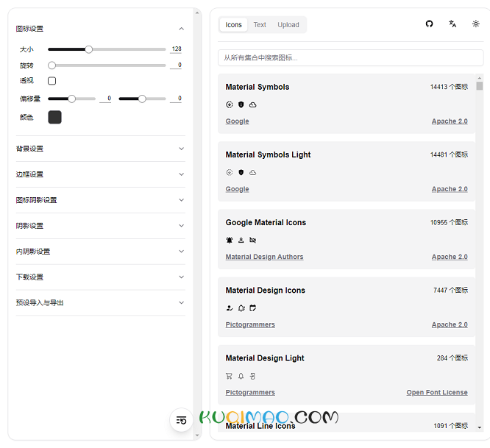Select first preview icon in Material Symbols Light
This screenshot has width=490, height=448.
(230, 172)
